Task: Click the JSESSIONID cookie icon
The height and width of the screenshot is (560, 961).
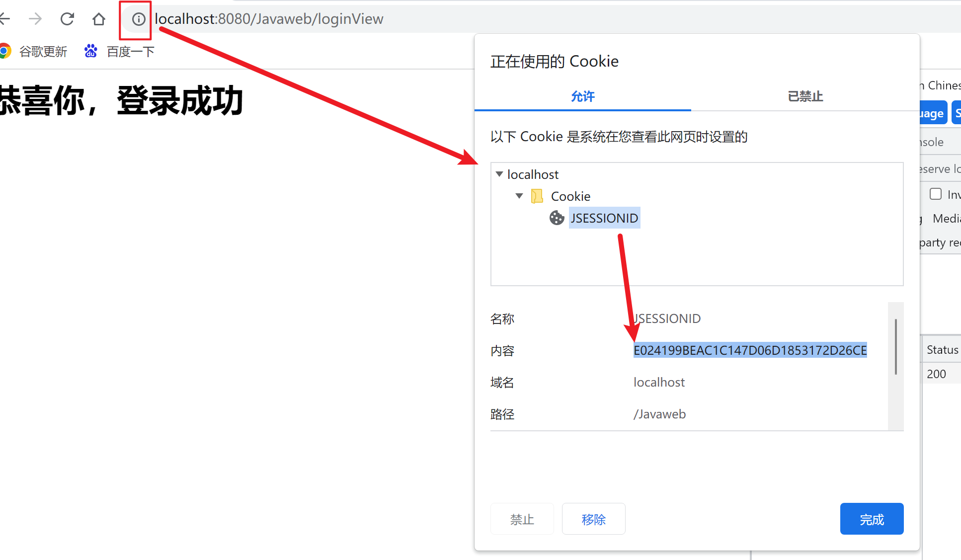Action: (557, 218)
